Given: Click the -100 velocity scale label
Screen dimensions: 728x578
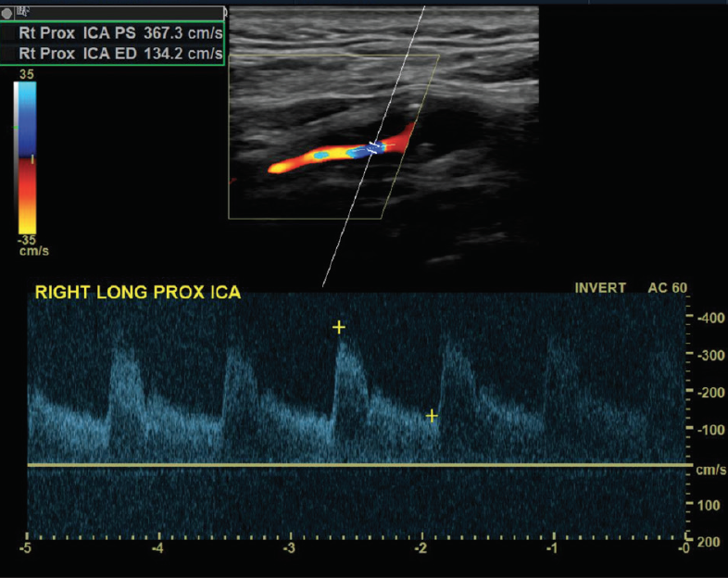Looking at the screenshot, I should [710, 430].
